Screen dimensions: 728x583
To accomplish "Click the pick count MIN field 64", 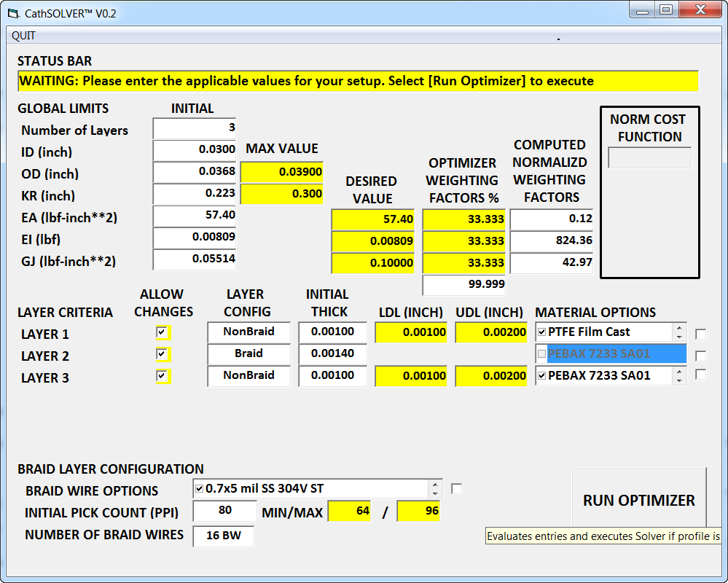I will (x=349, y=511).
